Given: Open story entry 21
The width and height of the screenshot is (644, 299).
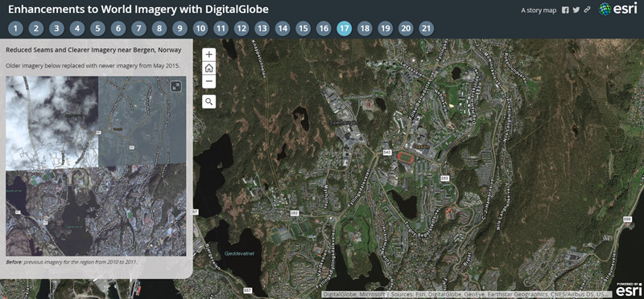Looking at the screenshot, I should (x=427, y=29).
